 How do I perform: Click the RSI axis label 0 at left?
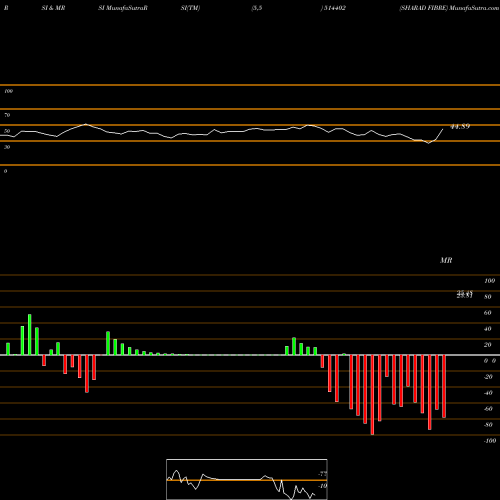coord(5,171)
